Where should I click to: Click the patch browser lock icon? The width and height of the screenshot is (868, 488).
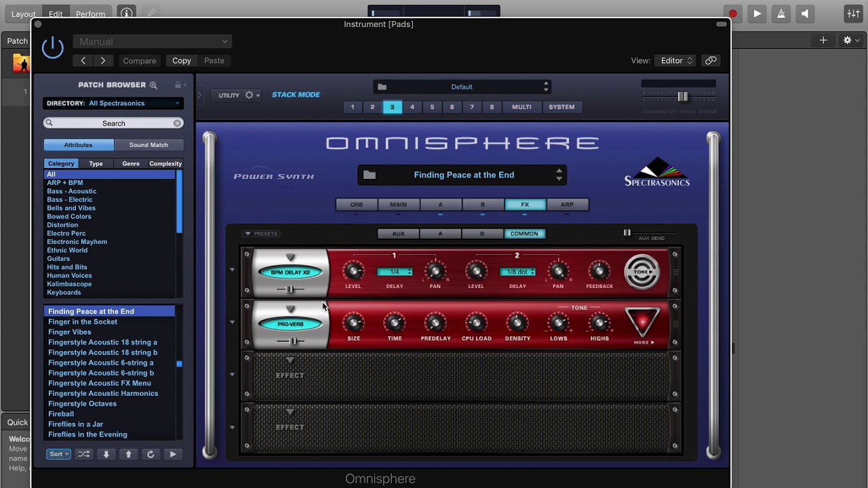click(x=178, y=85)
